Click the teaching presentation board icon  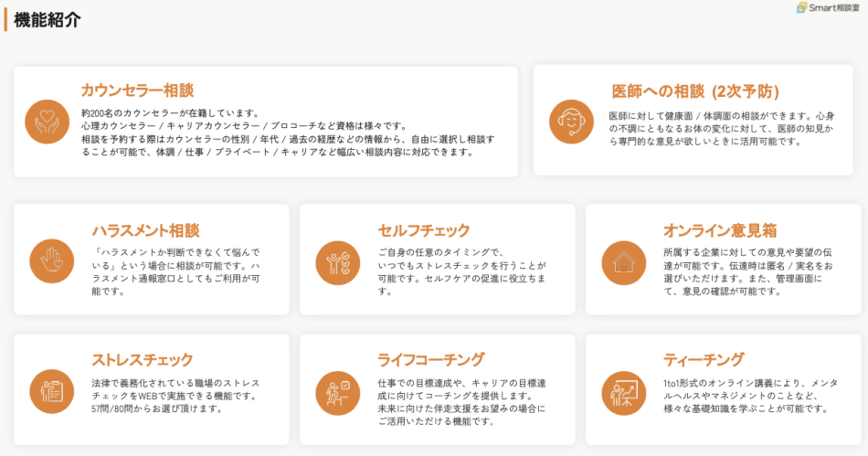coord(624,393)
